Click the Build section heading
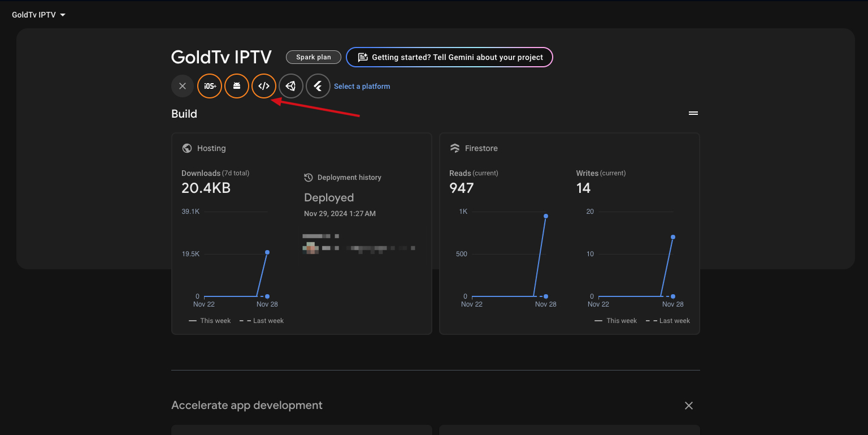868x435 pixels. click(184, 114)
